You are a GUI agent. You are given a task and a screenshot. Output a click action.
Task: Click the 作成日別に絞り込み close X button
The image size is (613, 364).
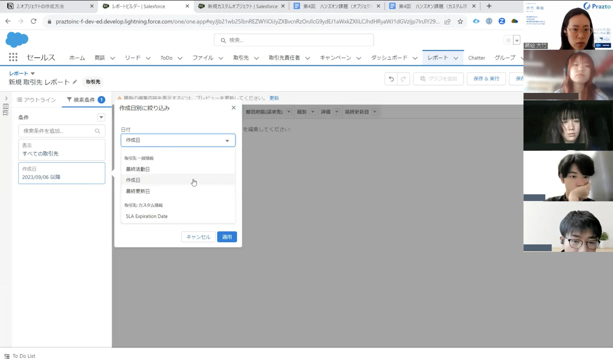tap(233, 107)
